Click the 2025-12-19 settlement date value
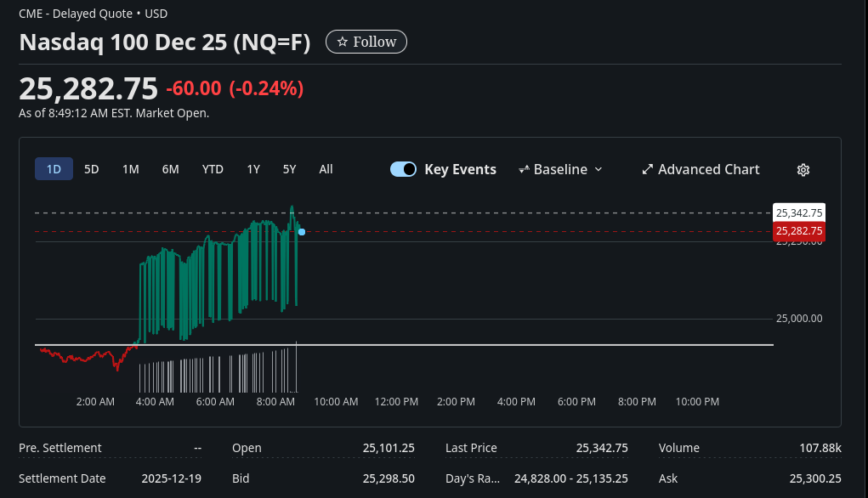The width and height of the screenshot is (868, 498). click(x=171, y=478)
